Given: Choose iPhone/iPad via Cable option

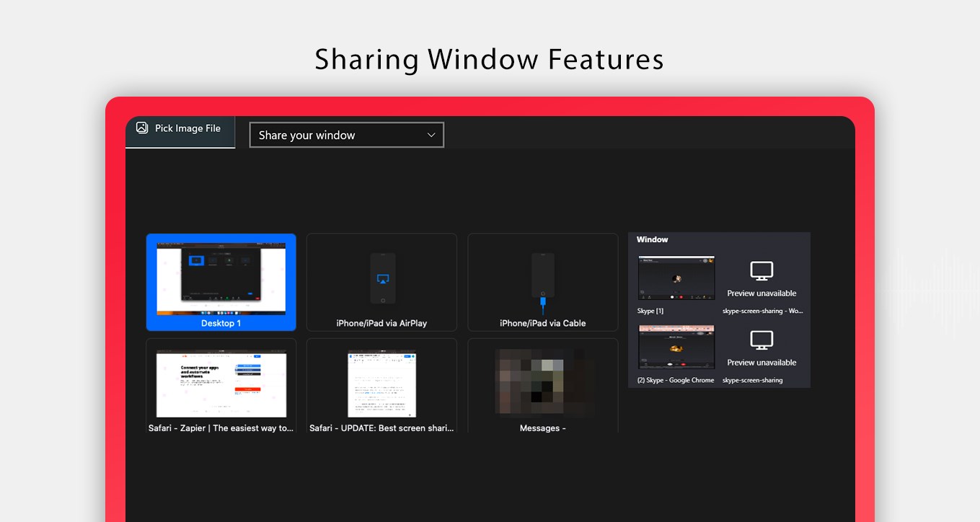Looking at the screenshot, I should point(543,282).
